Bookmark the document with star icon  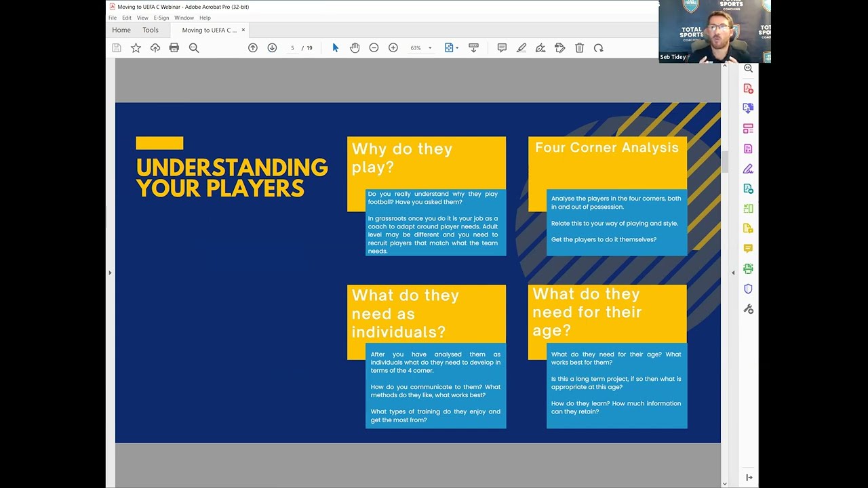(136, 48)
